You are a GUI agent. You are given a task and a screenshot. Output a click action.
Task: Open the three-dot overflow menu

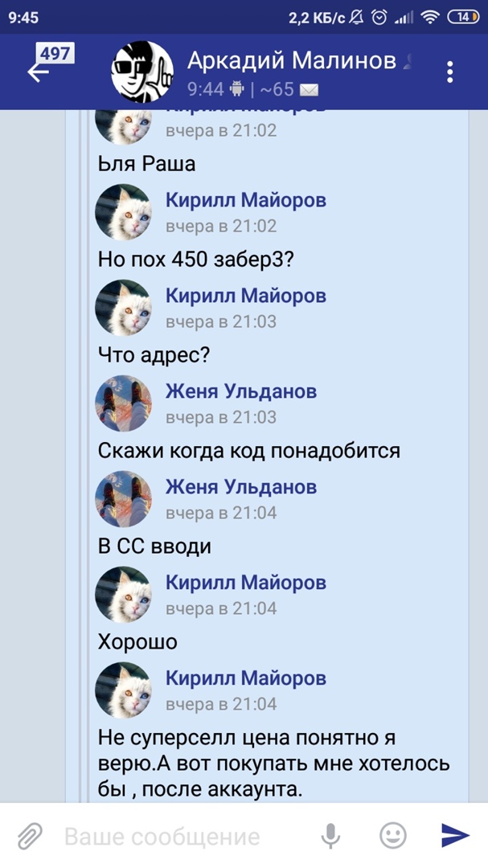point(449,72)
